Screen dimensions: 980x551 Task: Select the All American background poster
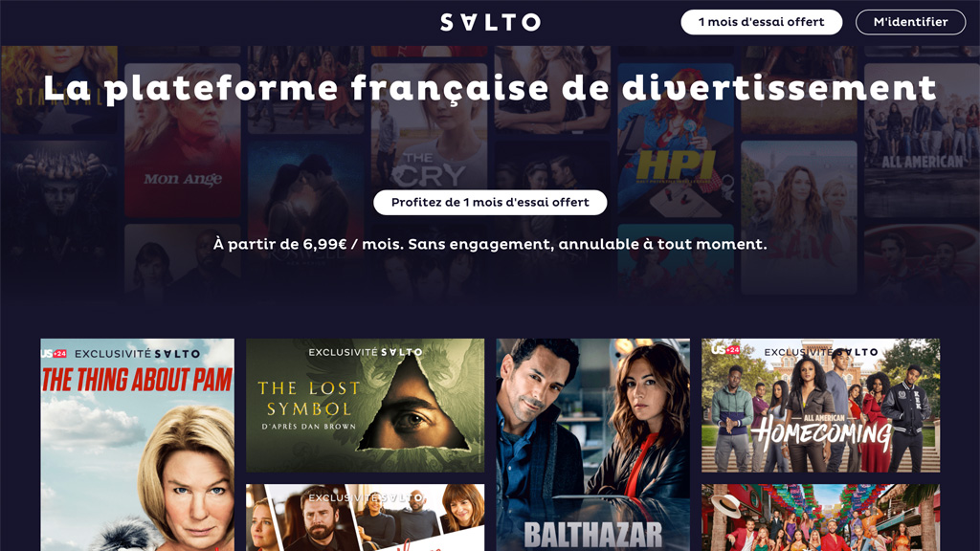[x=922, y=140]
